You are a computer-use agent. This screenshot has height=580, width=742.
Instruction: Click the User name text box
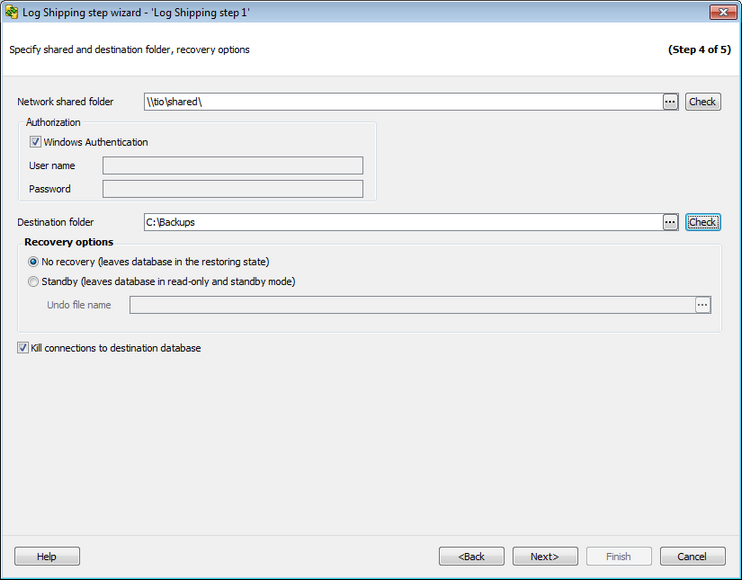pos(232,166)
